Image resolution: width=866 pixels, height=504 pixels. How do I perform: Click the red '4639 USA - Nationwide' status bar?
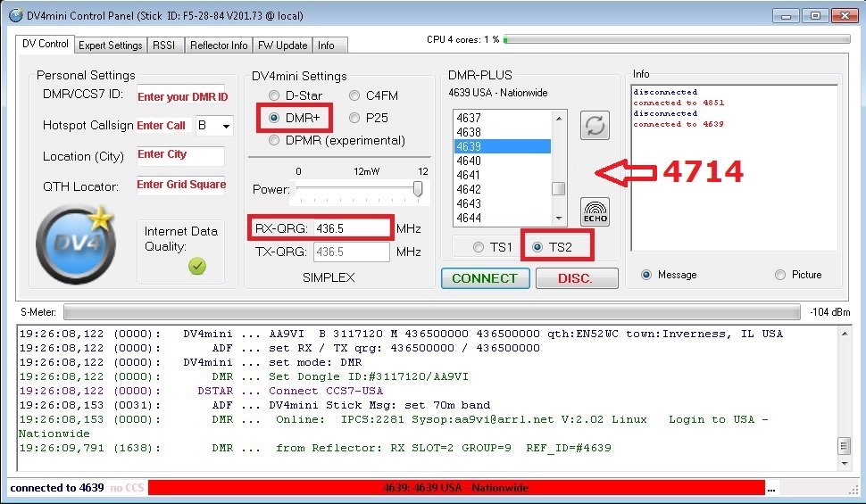456,488
